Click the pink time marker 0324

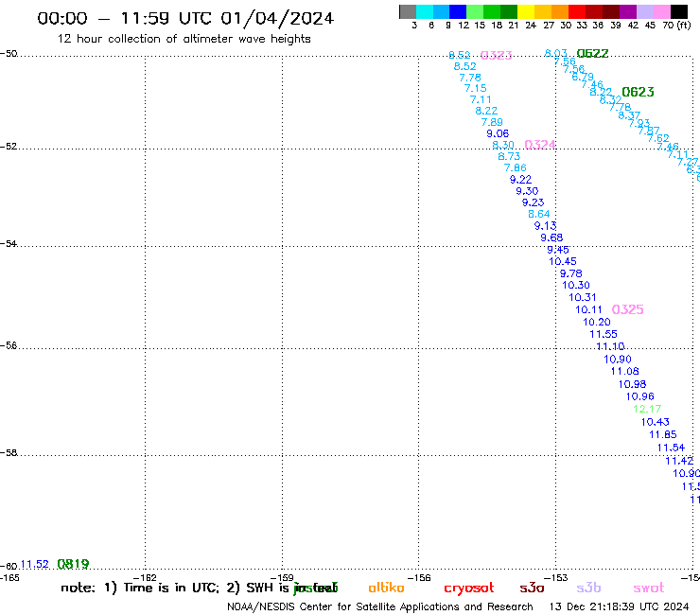click(540, 145)
